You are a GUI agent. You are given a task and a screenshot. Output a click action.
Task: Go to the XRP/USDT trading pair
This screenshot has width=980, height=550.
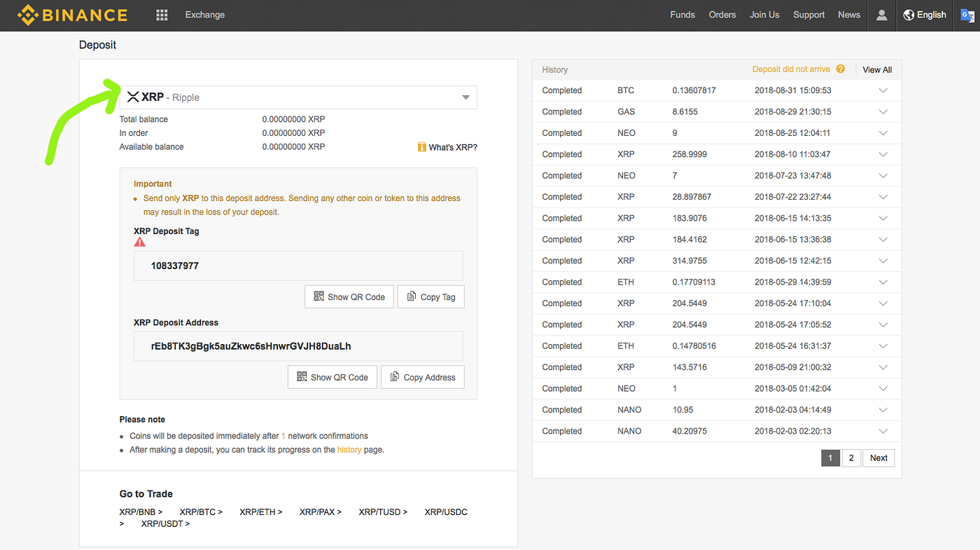(165, 524)
